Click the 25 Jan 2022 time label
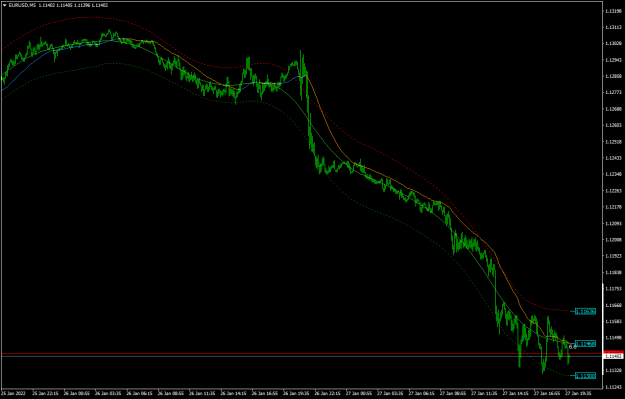 tap(13, 393)
